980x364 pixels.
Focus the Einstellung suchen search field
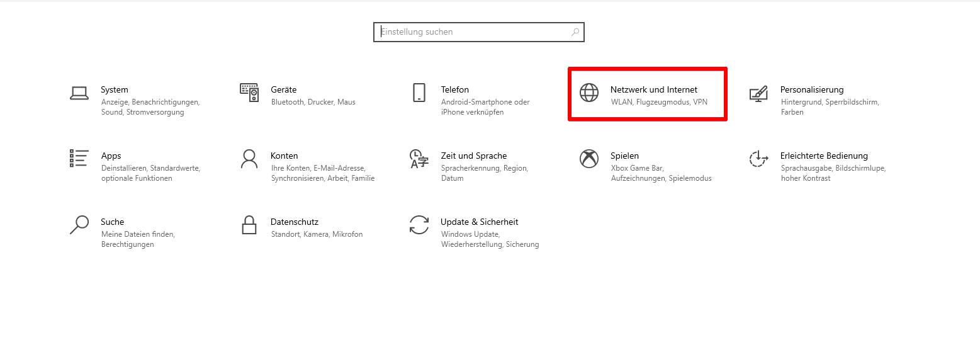(x=479, y=32)
